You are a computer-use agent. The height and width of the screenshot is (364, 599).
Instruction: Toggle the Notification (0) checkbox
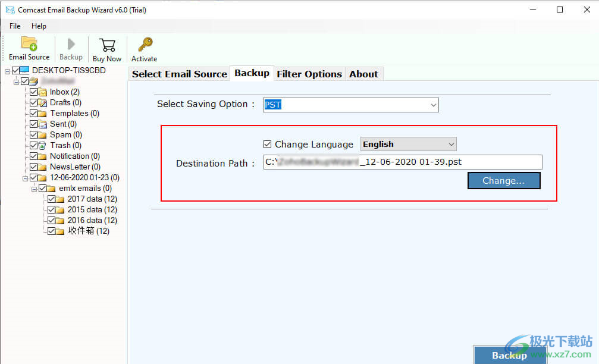34,156
